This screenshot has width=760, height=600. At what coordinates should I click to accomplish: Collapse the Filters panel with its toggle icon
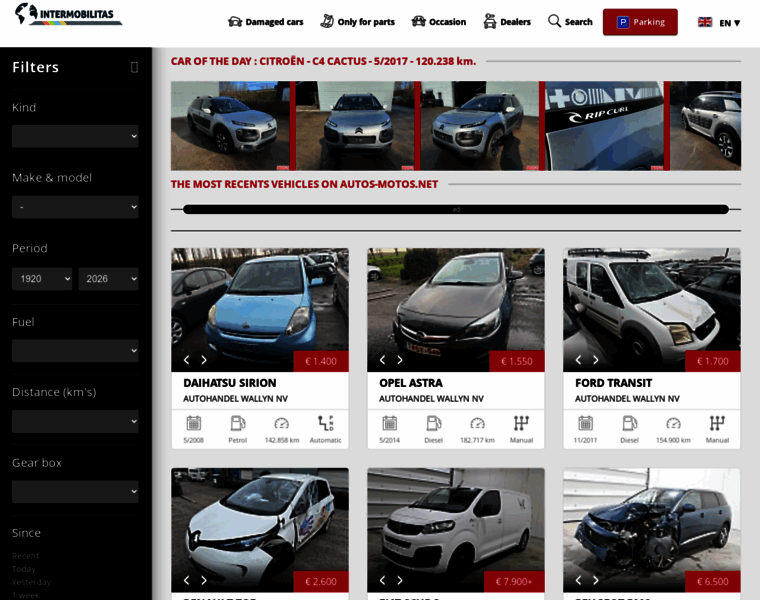(134, 67)
